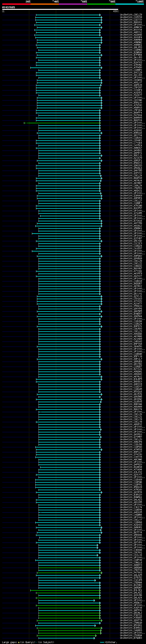
Task: Select label UniRef100_P35997
Action: pyautogui.click(x=131, y=618)
